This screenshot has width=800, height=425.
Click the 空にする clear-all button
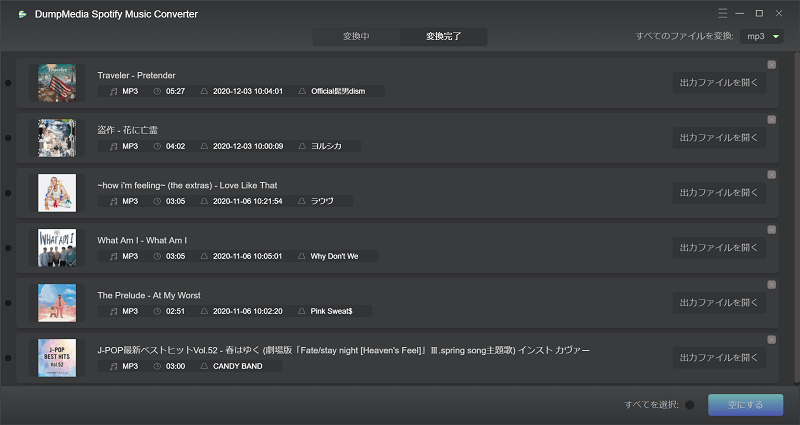(745, 405)
